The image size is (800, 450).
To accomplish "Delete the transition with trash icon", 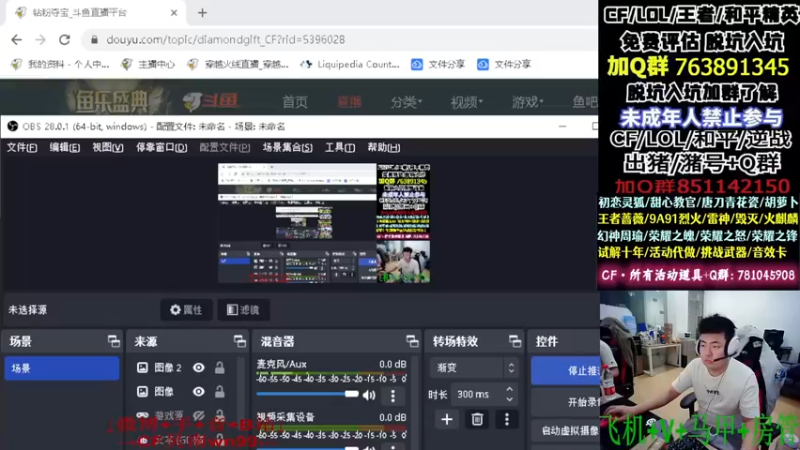I will coord(477,419).
